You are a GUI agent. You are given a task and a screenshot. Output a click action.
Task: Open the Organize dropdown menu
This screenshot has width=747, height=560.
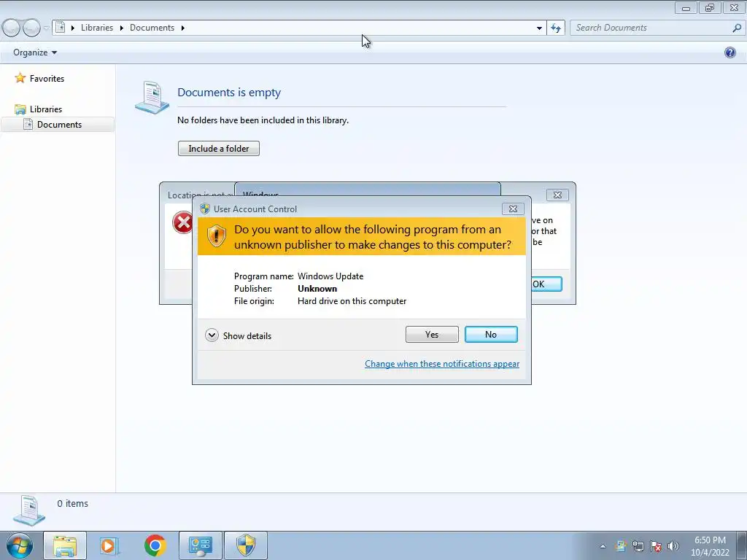click(x=35, y=52)
